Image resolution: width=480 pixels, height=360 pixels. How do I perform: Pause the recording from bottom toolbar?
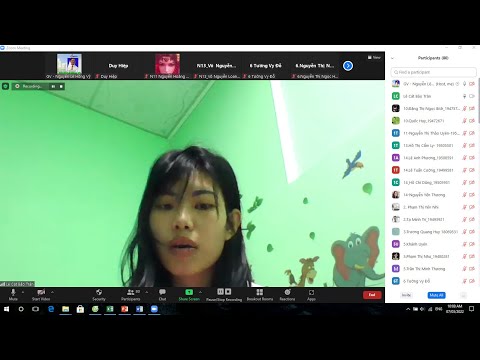point(220,292)
